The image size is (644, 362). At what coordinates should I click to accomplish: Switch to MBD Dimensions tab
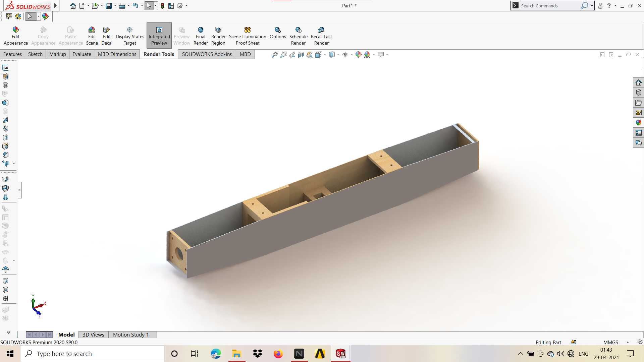pos(117,54)
